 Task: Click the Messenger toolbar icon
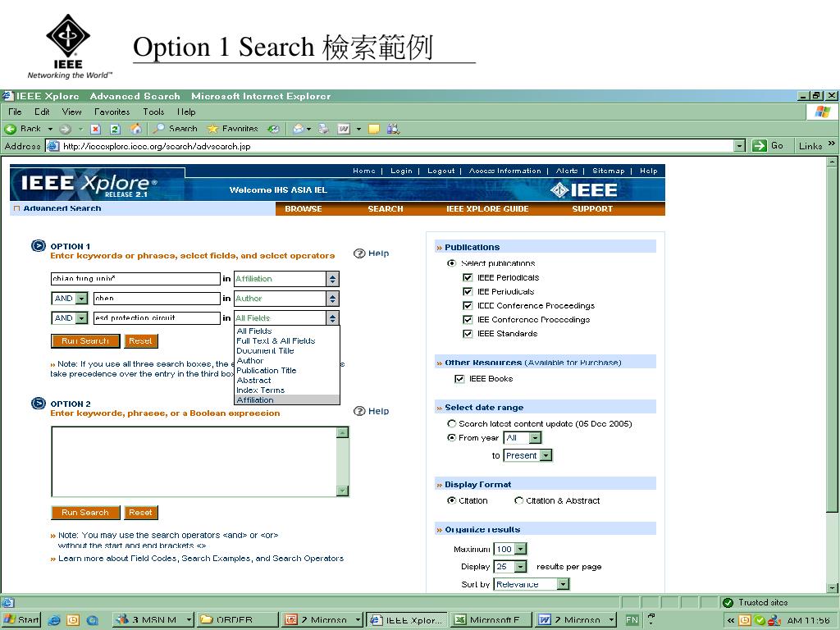[393, 129]
